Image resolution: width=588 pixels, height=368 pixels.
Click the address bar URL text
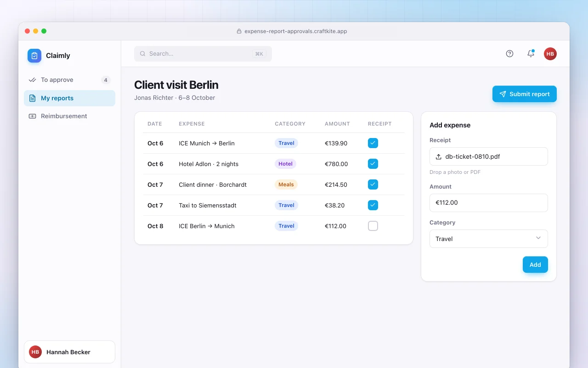click(296, 31)
